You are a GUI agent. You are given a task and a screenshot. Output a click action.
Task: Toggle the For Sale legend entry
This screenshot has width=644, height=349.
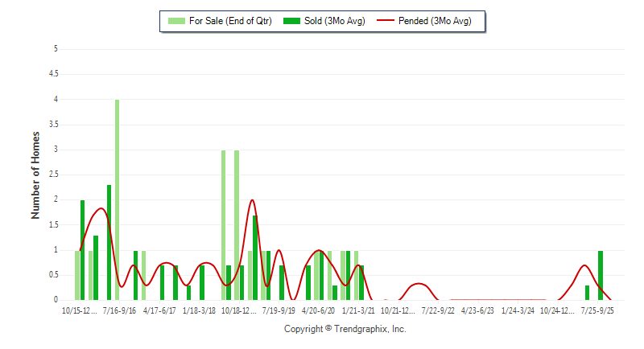225,21
